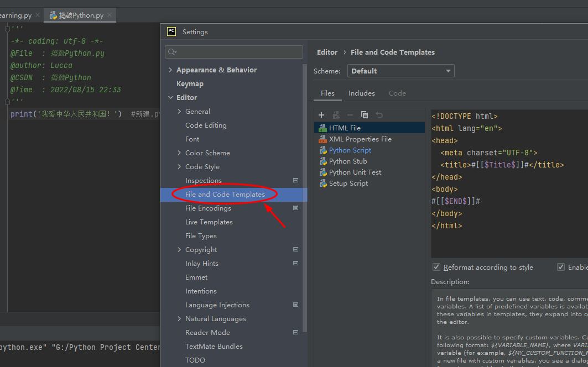Select File and Code Templates

tap(225, 194)
